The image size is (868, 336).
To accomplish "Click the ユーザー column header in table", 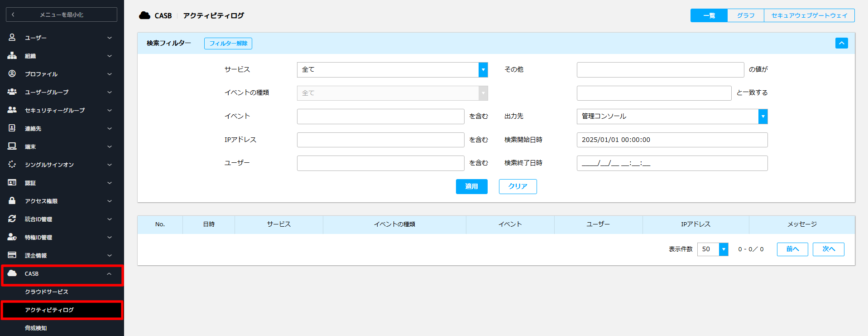I will tap(598, 224).
